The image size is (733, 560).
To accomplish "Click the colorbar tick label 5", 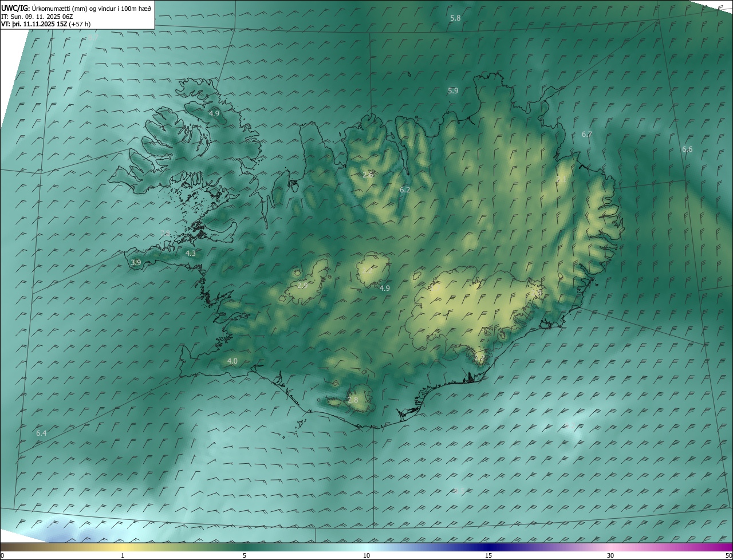I will [245, 556].
